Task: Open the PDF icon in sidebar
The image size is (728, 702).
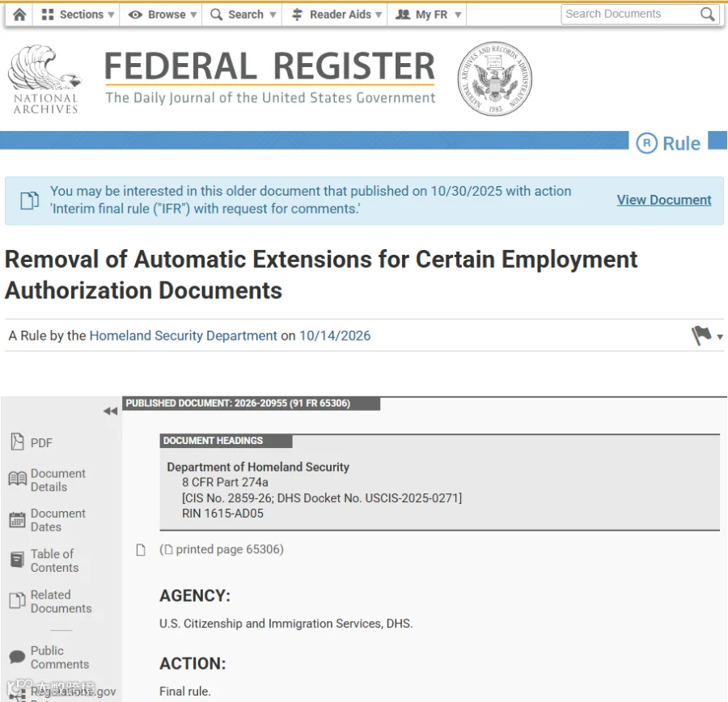Action: 17,442
